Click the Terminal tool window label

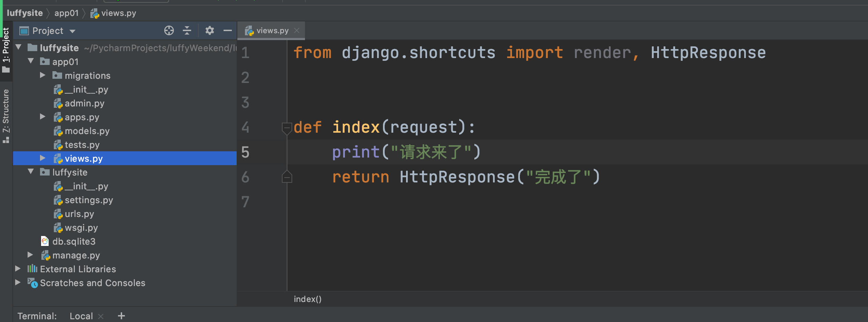pyautogui.click(x=37, y=316)
